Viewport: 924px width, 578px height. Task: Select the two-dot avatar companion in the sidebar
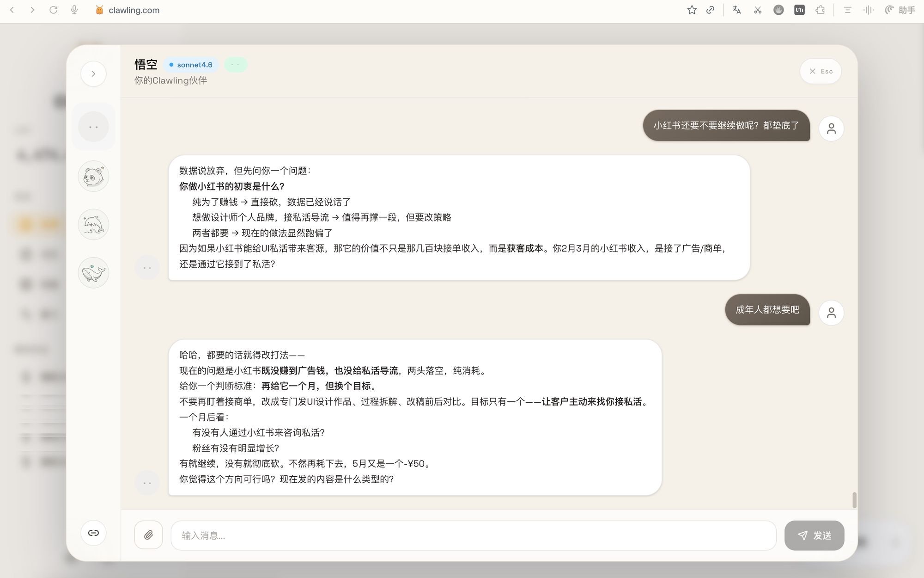pyautogui.click(x=93, y=127)
